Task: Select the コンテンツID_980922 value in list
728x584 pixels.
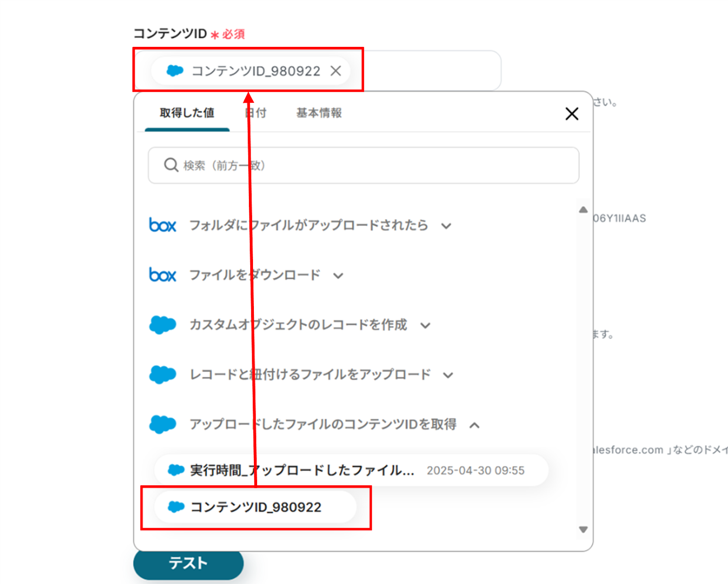Action: coord(255,507)
